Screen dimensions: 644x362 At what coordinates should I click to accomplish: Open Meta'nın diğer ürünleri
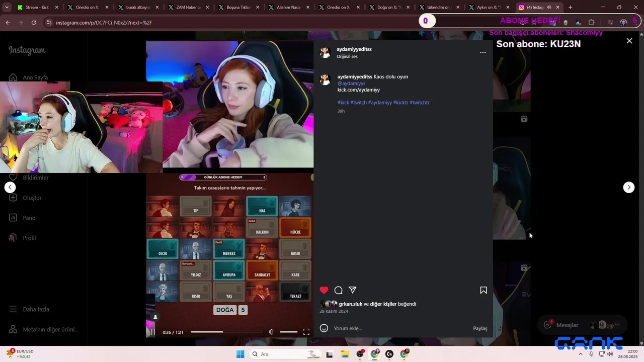(44, 329)
